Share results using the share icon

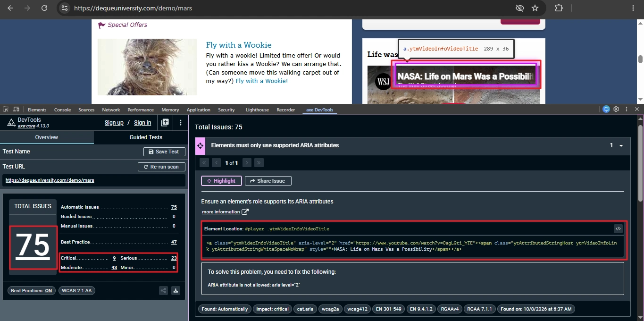point(163,291)
